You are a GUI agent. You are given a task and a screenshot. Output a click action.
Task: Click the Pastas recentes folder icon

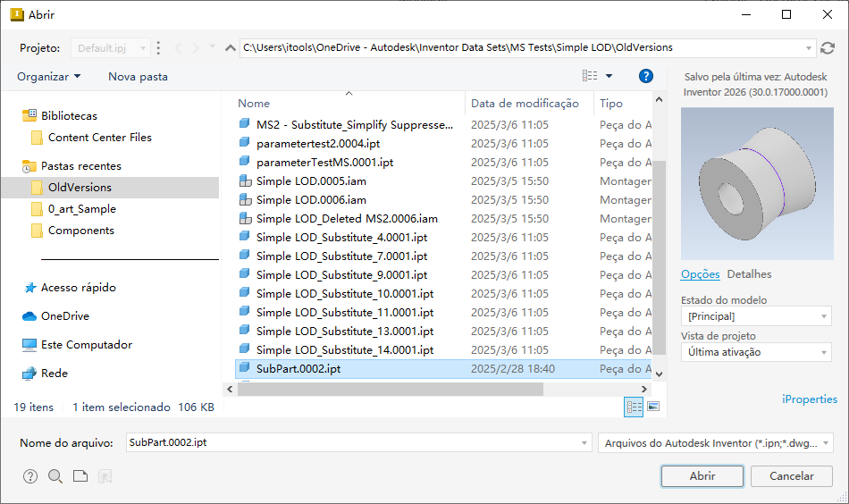click(29, 166)
